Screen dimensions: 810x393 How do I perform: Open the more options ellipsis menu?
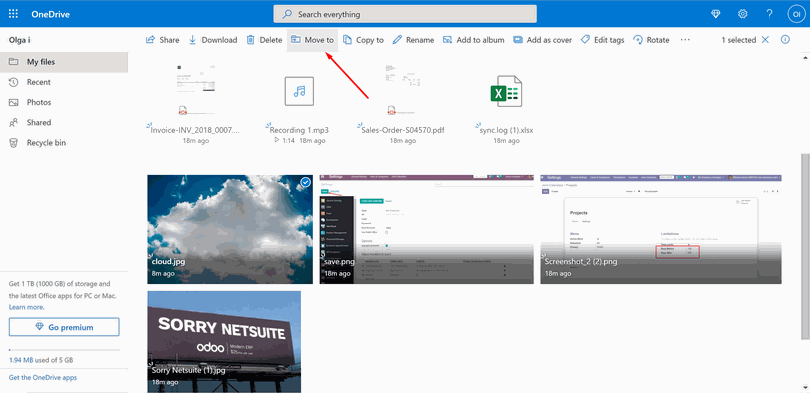click(685, 40)
